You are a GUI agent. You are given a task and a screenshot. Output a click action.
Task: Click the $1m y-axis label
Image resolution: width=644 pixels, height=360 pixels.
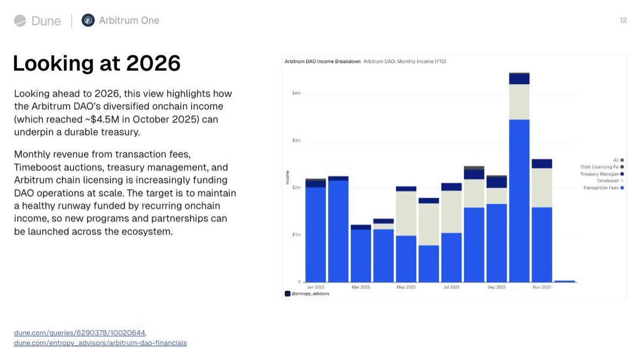296,235
